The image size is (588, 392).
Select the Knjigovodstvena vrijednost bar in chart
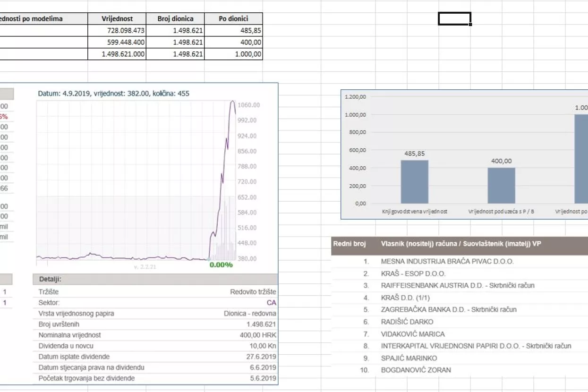pos(414,182)
